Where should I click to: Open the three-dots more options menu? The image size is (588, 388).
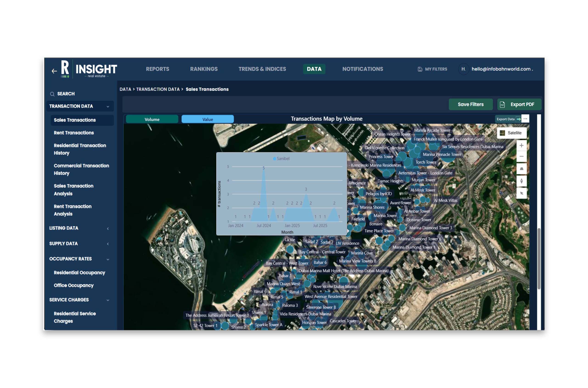525,119
